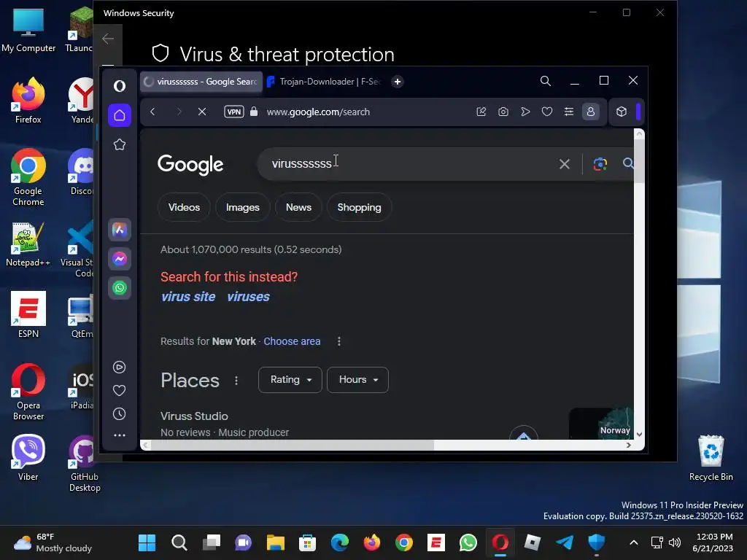747x560 pixels.
Task: Open Microsoft Edge from the taskbar
Action: [340, 542]
